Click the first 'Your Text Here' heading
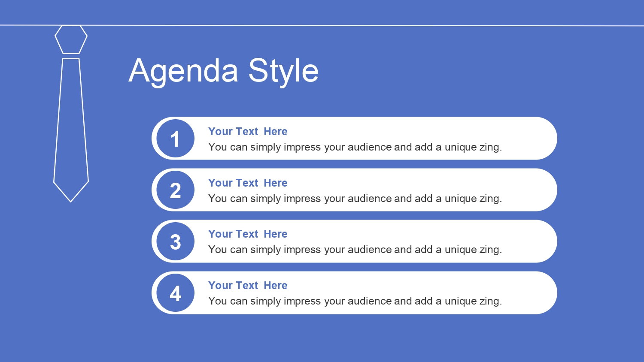Screen dimensions: 644x362 pos(248,131)
